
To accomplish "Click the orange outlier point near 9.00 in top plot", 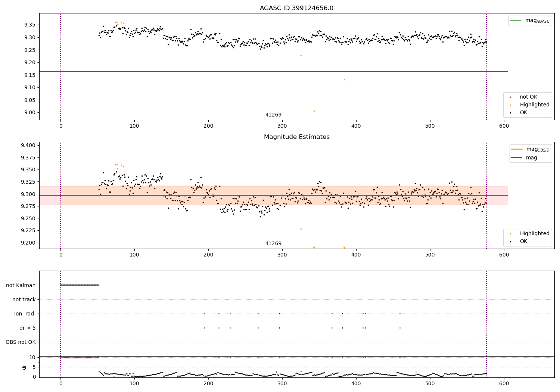I will [314, 111].
